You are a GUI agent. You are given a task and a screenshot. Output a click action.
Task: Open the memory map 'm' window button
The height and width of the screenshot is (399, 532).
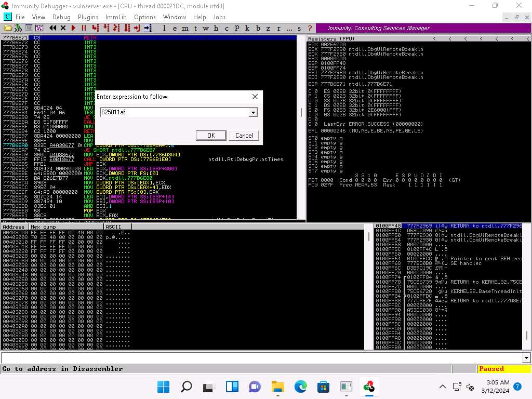pyautogui.click(x=185, y=28)
